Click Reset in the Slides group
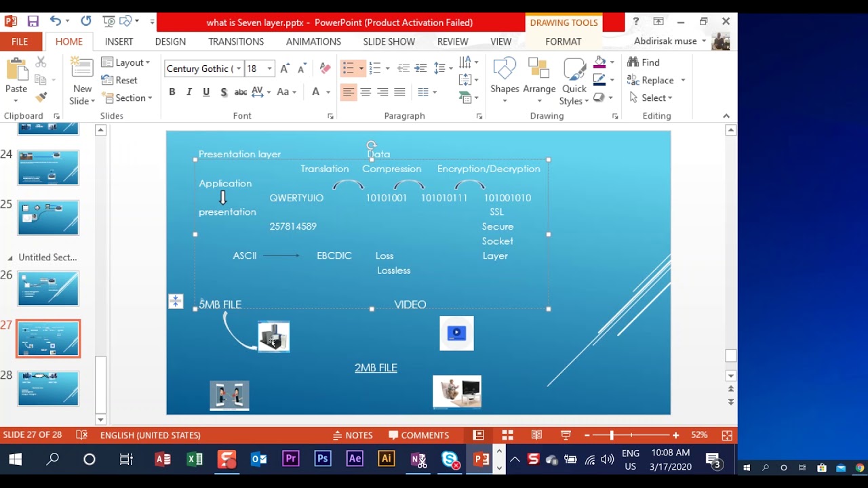Viewport: 868px width, 488px height. (119, 80)
